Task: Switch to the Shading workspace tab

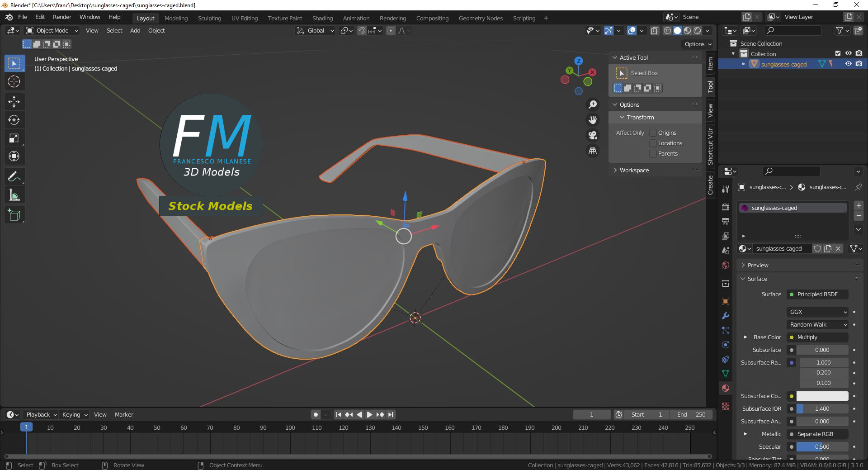Action: 322,19
